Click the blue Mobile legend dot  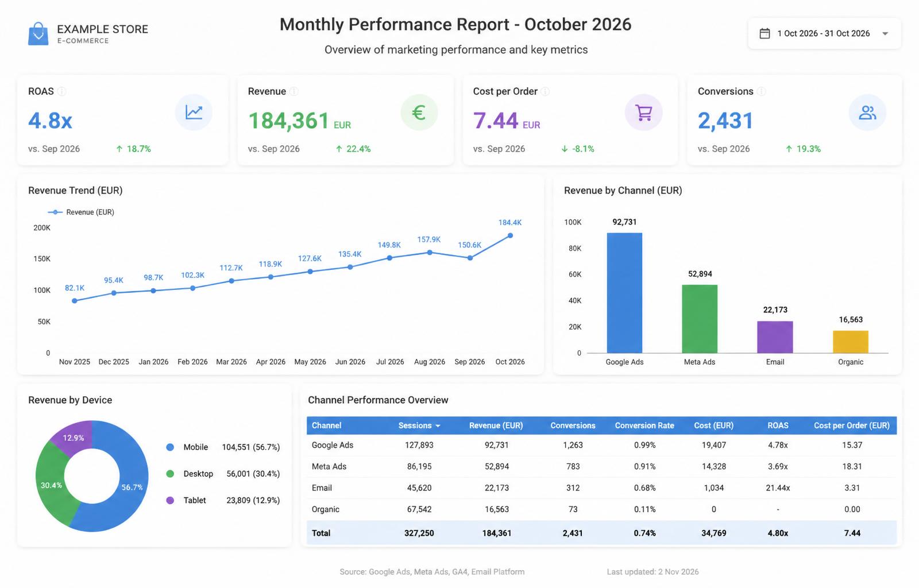coord(170,447)
